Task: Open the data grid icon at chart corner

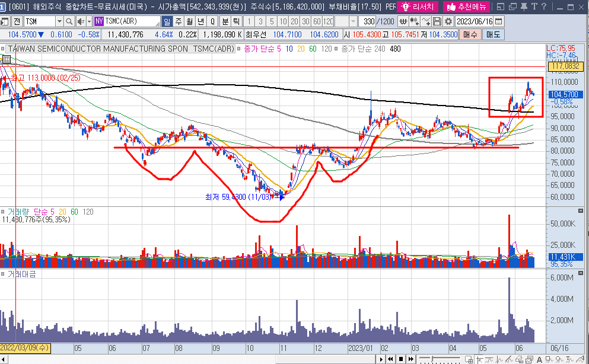Action: coord(7,59)
